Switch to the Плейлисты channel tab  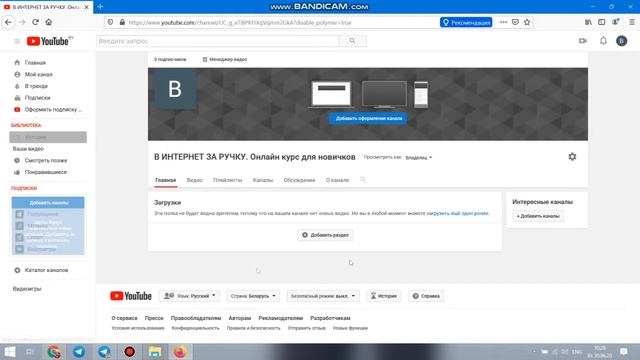click(227, 180)
